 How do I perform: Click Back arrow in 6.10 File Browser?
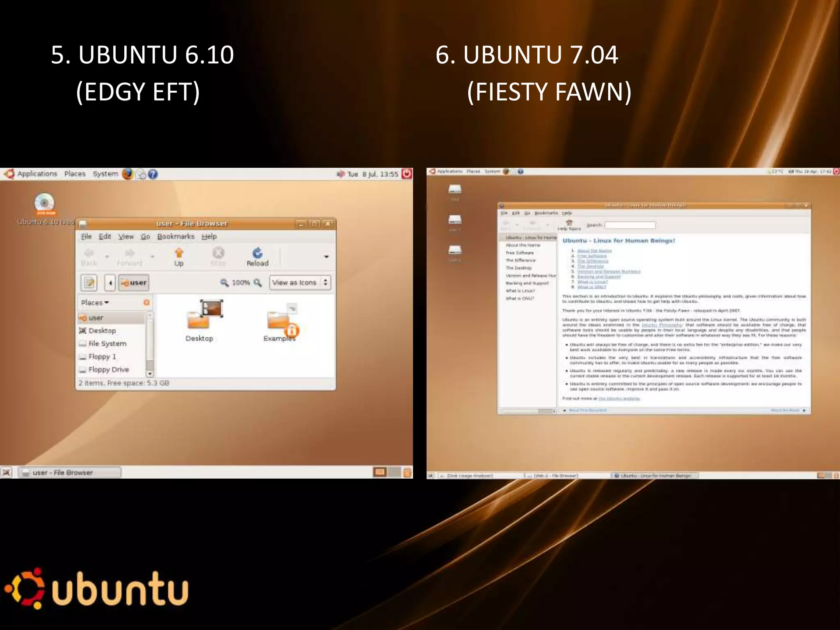coord(89,257)
